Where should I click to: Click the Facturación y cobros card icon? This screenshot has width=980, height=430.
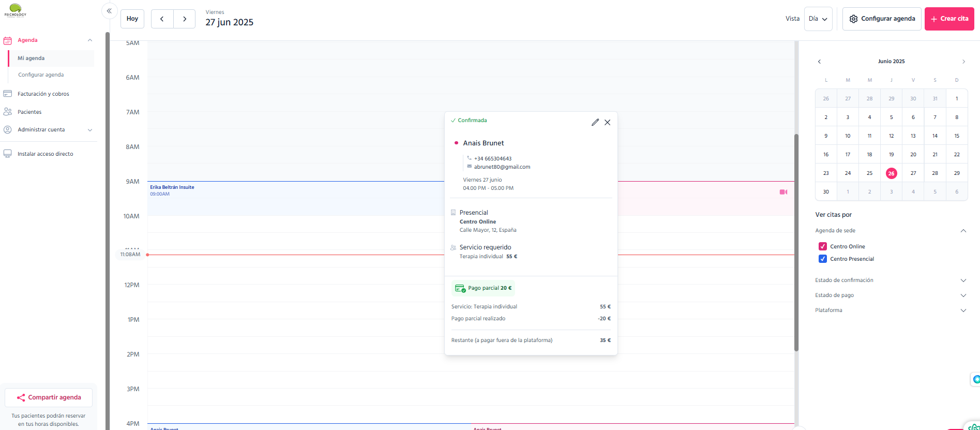[7, 94]
